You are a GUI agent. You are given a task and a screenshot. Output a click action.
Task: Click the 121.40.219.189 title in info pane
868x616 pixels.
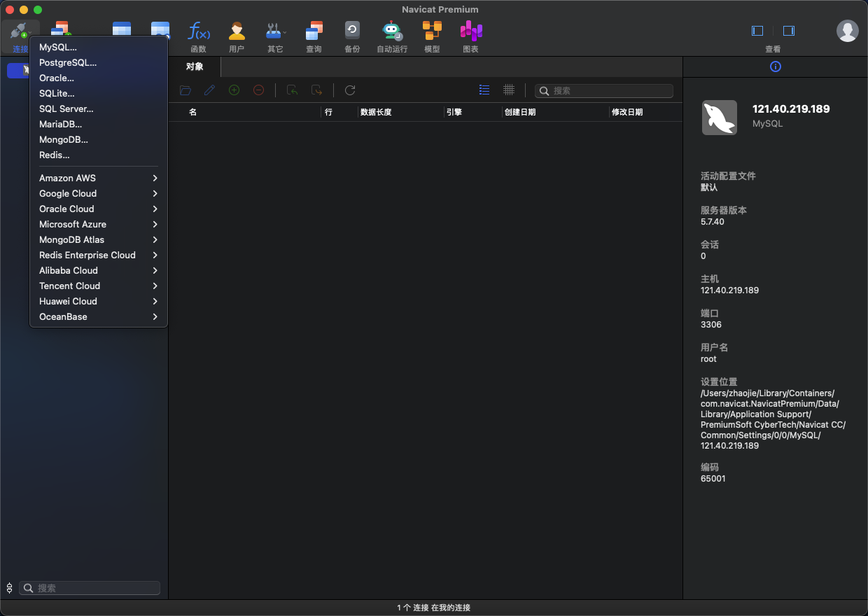click(791, 109)
